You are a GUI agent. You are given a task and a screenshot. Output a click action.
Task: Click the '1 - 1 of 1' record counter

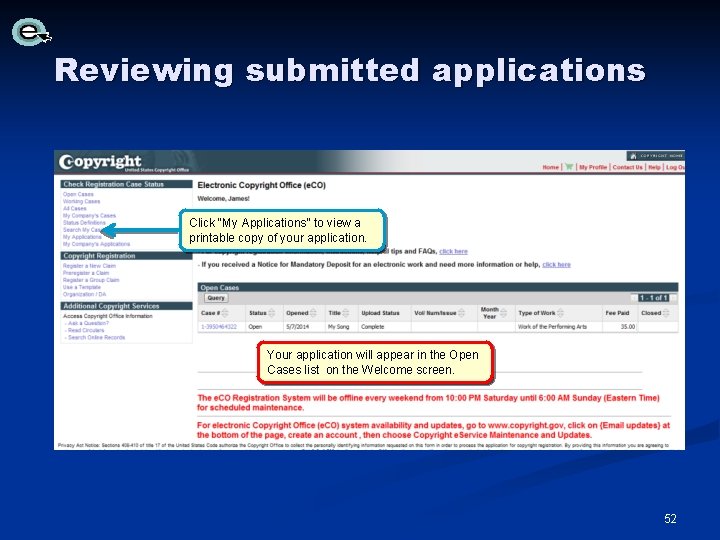pos(653,298)
